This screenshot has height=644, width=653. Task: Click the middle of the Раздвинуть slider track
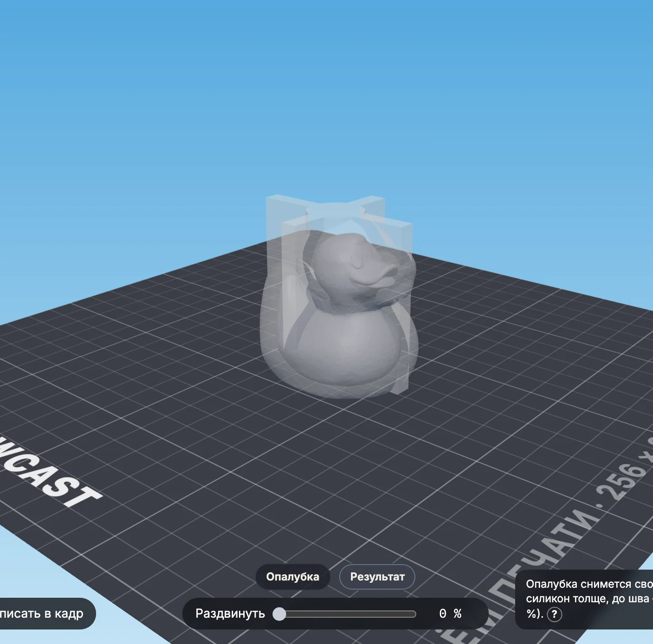click(x=347, y=614)
